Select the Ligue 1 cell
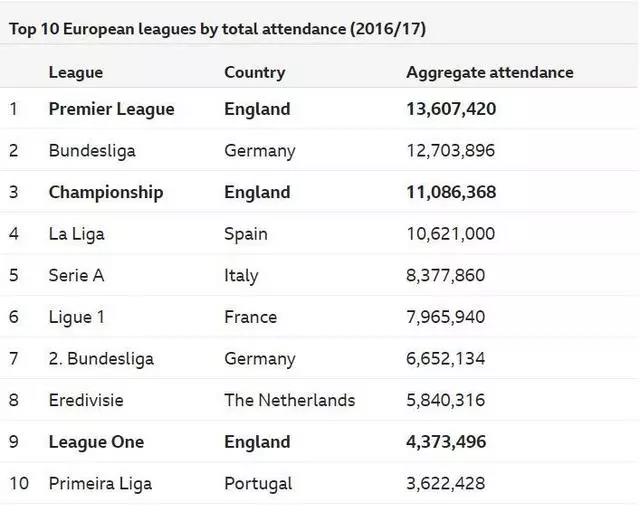This screenshot has width=640, height=512. coord(76,317)
